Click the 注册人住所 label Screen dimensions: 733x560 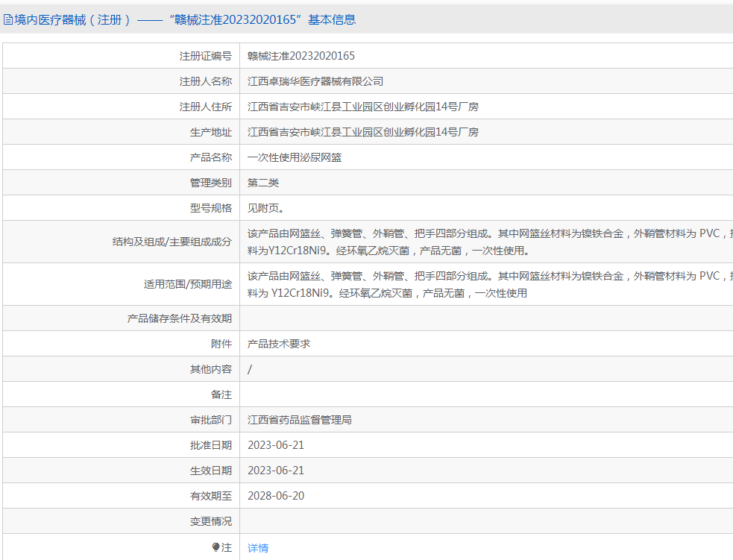point(206,107)
